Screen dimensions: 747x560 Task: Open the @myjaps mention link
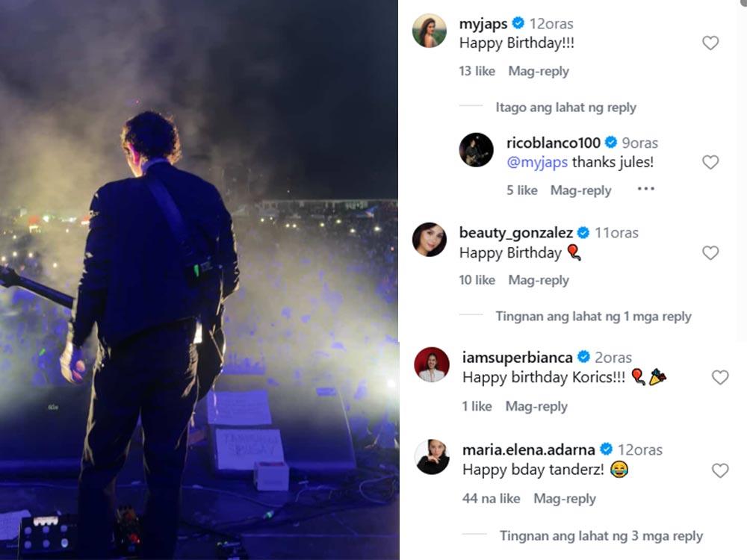coord(537,162)
